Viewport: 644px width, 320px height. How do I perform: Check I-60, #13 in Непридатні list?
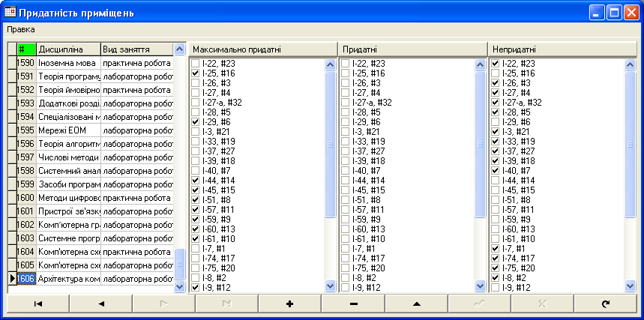[x=496, y=229]
